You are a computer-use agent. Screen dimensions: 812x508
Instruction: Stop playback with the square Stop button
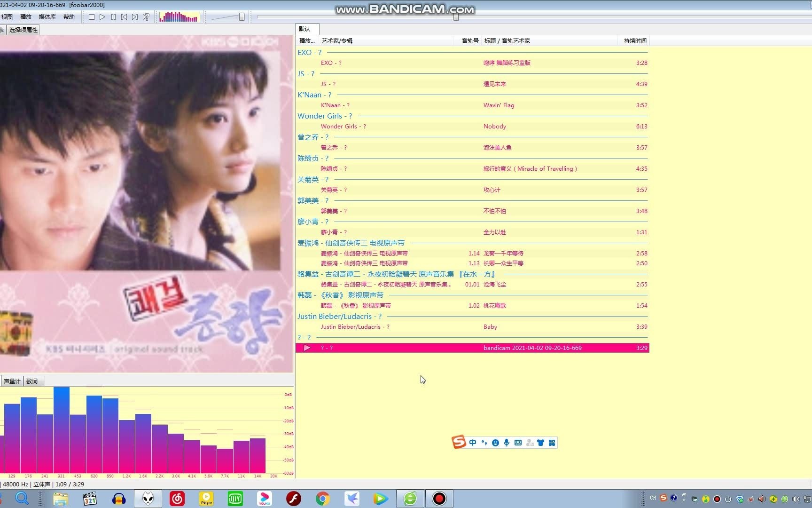tap(92, 17)
